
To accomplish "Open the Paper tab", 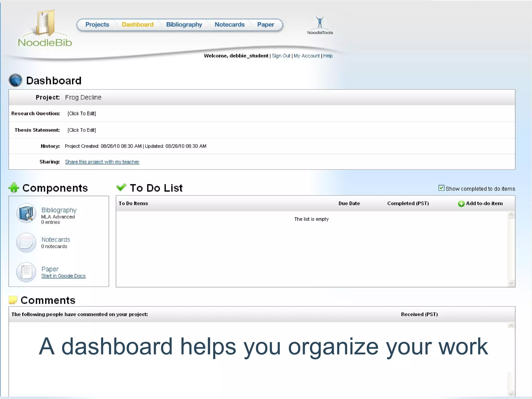I will click(266, 25).
